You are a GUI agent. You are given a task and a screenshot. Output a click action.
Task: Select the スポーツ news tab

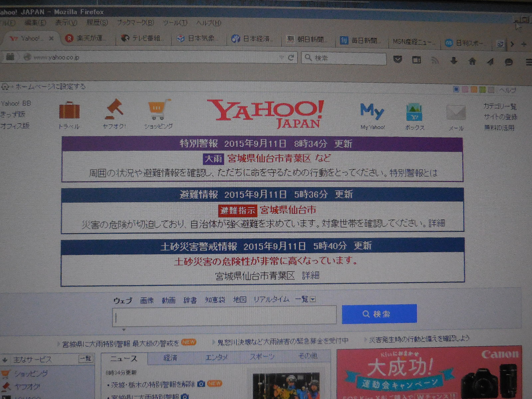pyautogui.click(x=262, y=356)
